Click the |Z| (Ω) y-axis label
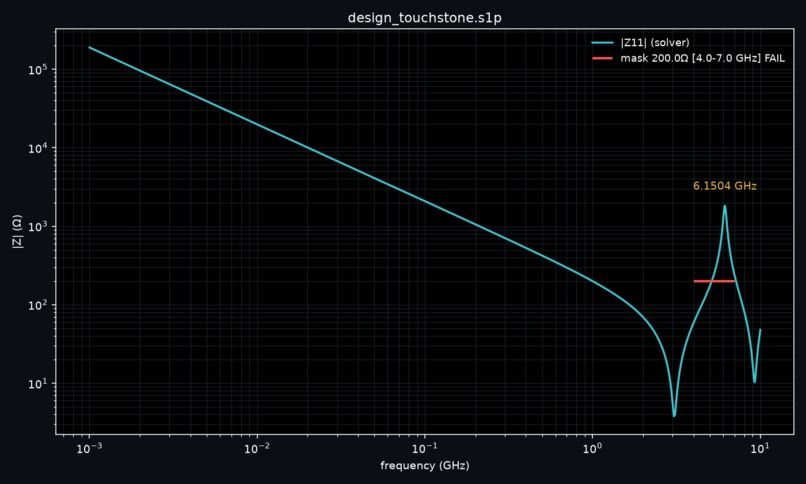This screenshot has height=484, width=806. [x=17, y=232]
